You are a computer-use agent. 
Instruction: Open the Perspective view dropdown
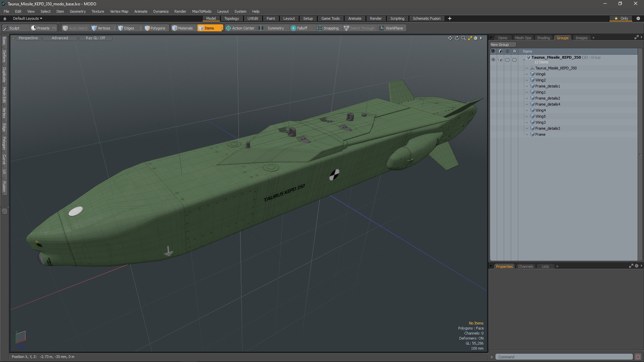(x=28, y=38)
